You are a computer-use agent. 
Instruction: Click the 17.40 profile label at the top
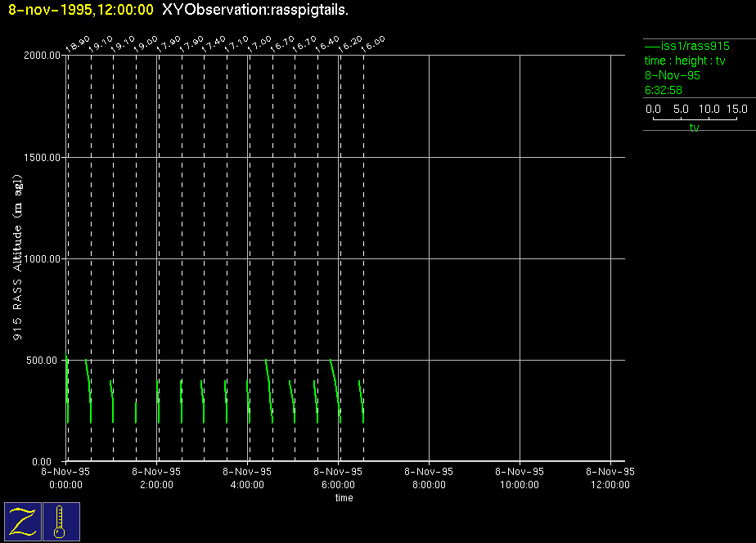pyautogui.click(x=214, y=44)
